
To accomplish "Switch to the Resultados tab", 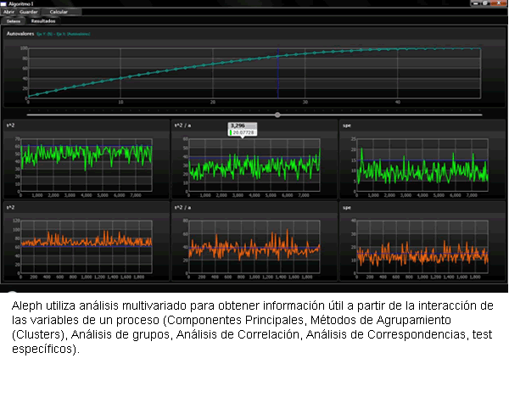I will pos(42,20).
